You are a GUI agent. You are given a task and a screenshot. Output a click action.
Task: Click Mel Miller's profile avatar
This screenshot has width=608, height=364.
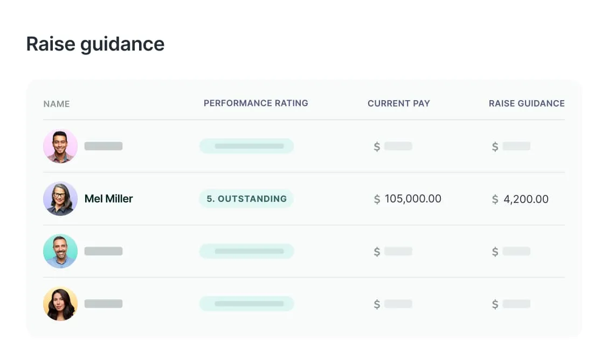tap(60, 199)
